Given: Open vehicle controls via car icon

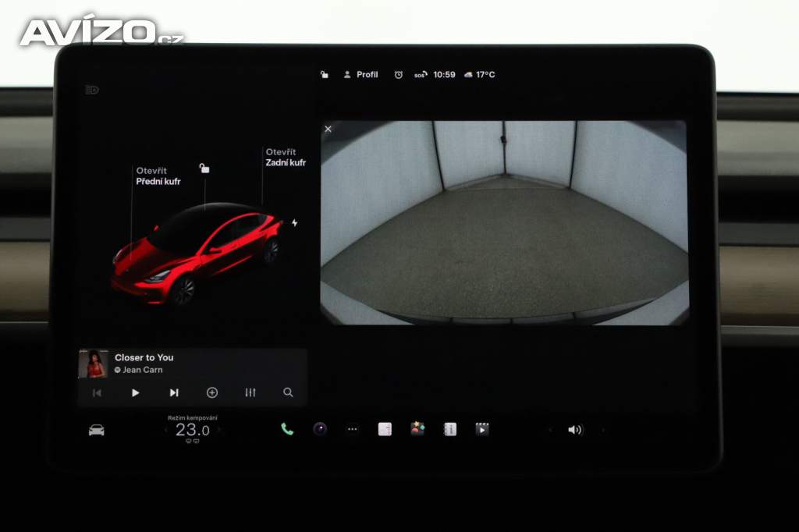Looking at the screenshot, I should coord(97,430).
